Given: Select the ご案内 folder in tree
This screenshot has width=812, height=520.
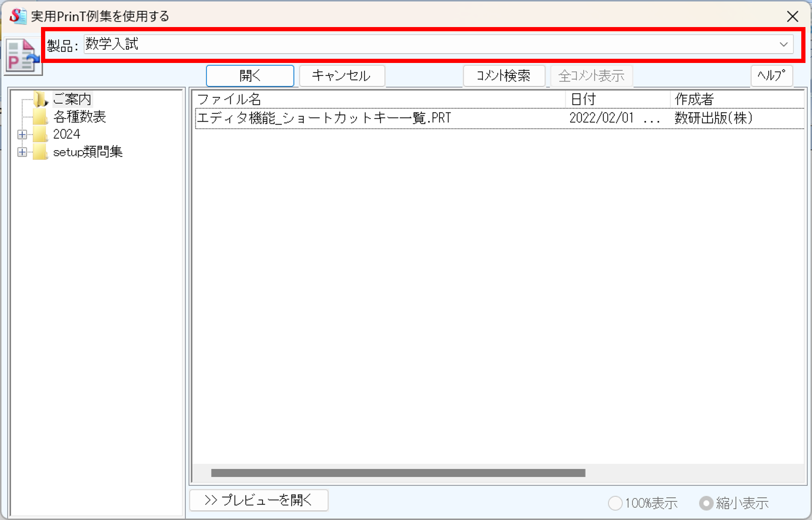Looking at the screenshot, I should click(72, 99).
